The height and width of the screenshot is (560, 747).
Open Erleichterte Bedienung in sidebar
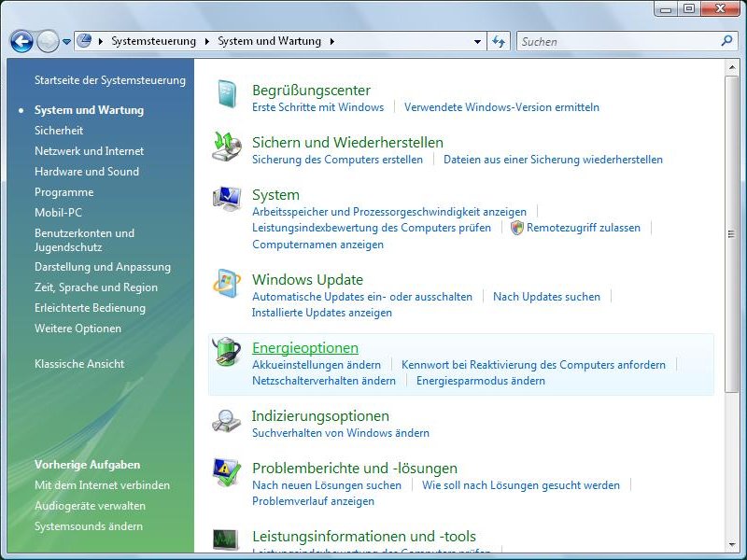tap(90, 308)
